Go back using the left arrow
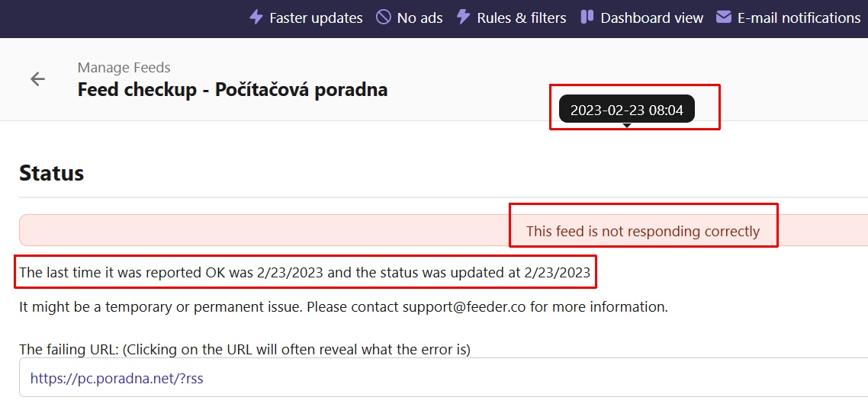 37,78
